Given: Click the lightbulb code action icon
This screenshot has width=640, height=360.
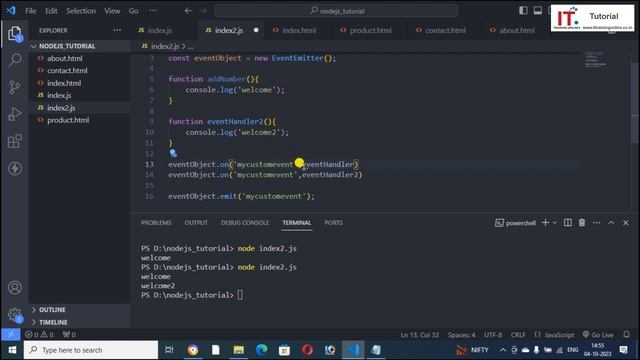Looking at the screenshot, I should 173,153.
